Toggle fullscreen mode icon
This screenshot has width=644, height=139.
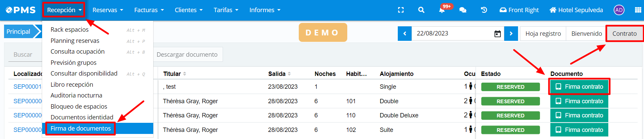coord(401,10)
